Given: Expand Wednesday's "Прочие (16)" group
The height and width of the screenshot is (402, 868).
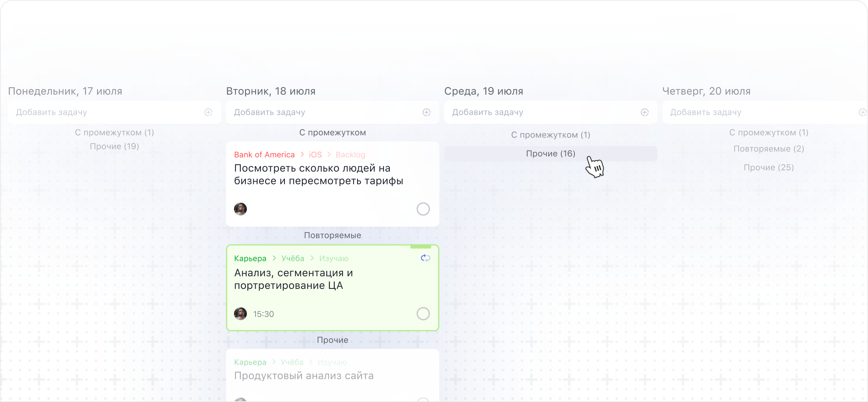Looking at the screenshot, I should (x=550, y=154).
